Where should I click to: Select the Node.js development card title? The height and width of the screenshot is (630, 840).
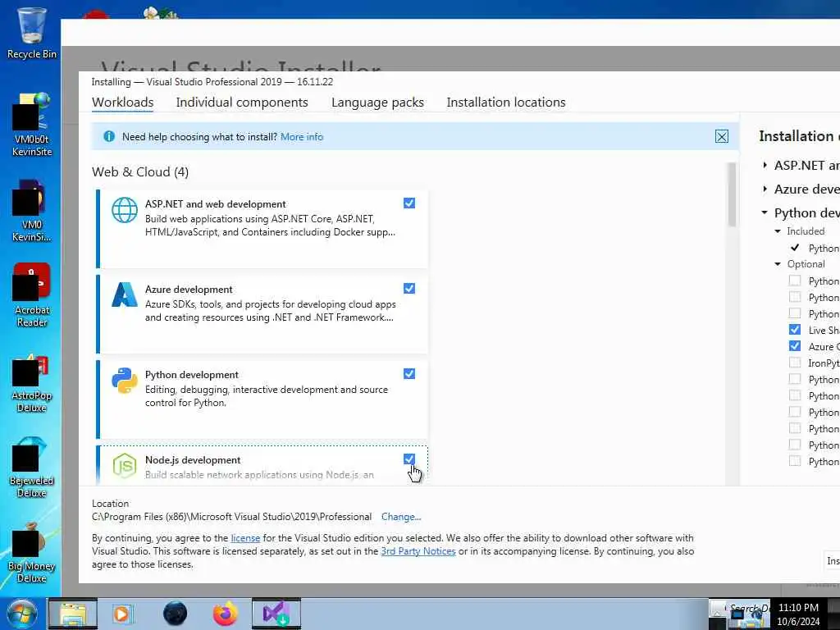coord(193,459)
